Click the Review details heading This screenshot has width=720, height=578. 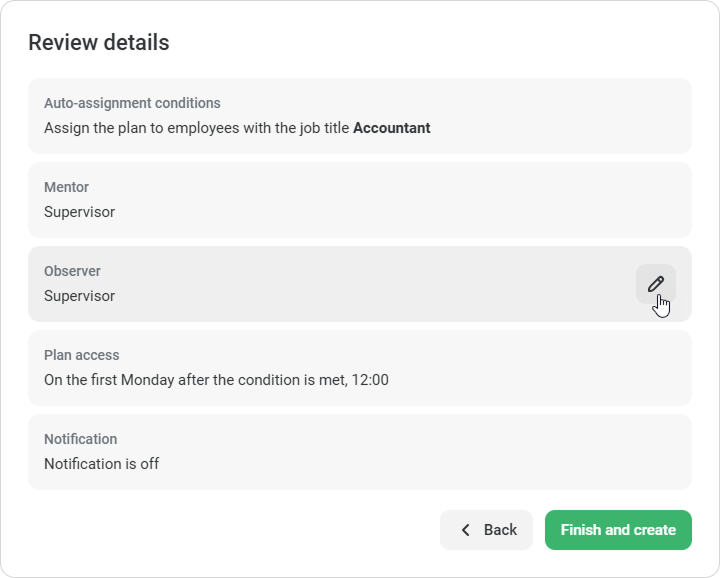99,42
